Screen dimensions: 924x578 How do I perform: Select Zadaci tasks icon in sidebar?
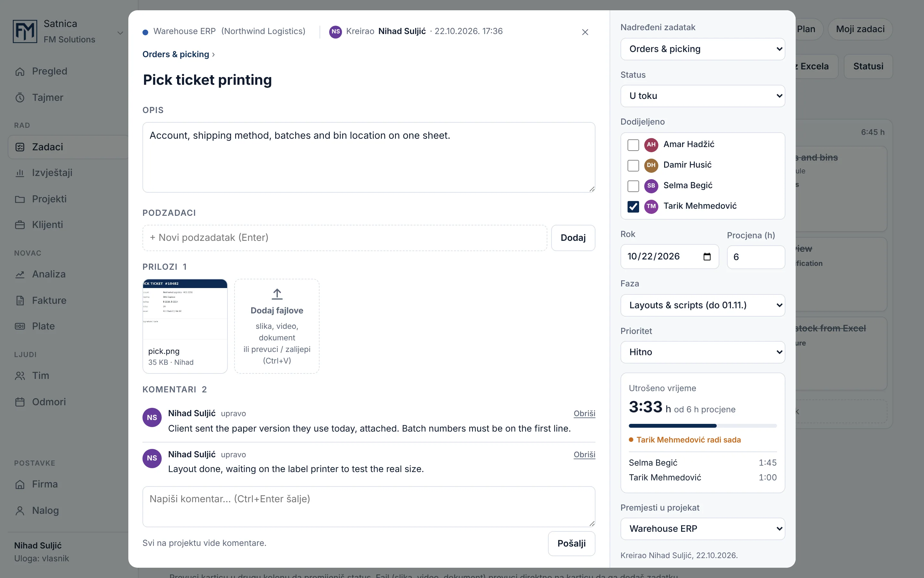pos(20,147)
